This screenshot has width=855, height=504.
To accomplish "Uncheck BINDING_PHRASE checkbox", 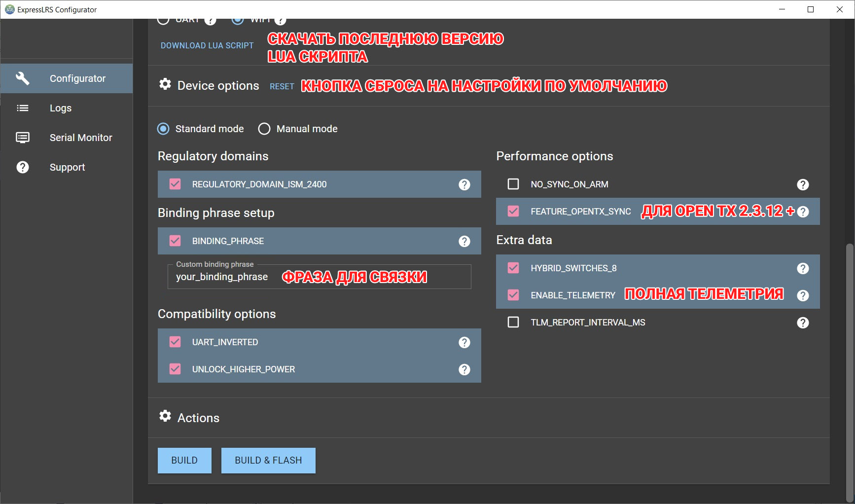I will [x=175, y=241].
